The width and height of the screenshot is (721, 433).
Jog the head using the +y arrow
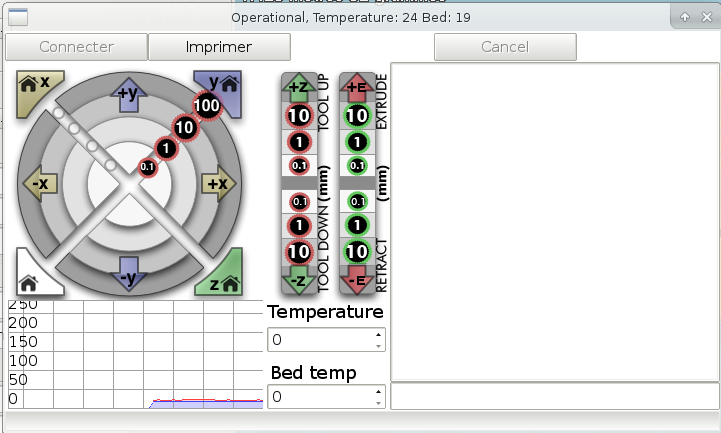click(129, 95)
